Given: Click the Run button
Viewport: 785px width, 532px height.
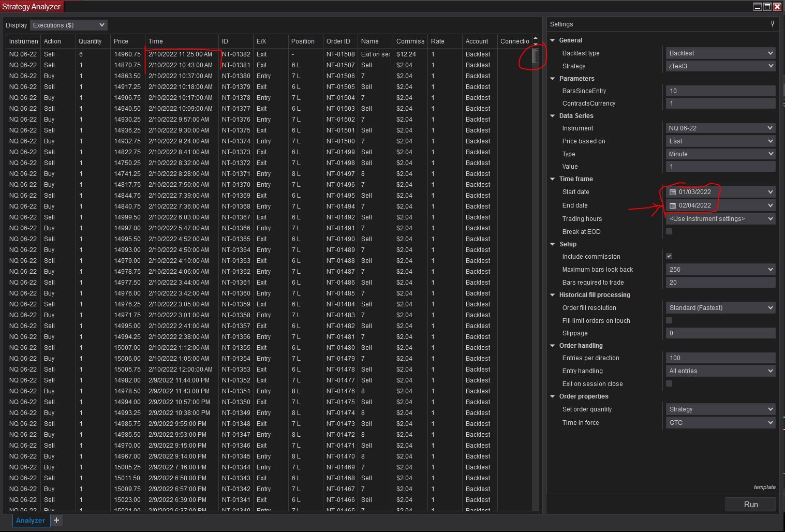Looking at the screenshot, I should pyautogui.click(x=750, y=505).
